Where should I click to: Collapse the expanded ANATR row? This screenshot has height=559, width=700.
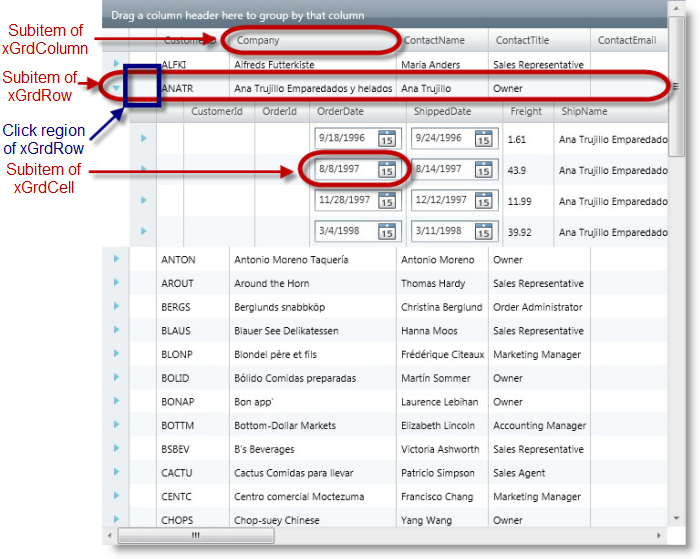[x=116, y=88]
